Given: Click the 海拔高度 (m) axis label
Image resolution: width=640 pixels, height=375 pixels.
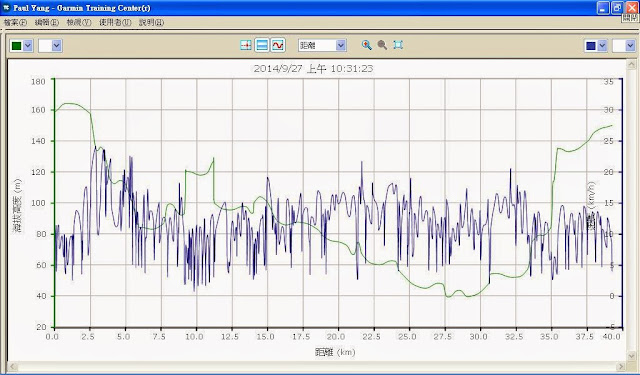Looking at the screenshot, I should pyautogui.click(x=18, y=206).
